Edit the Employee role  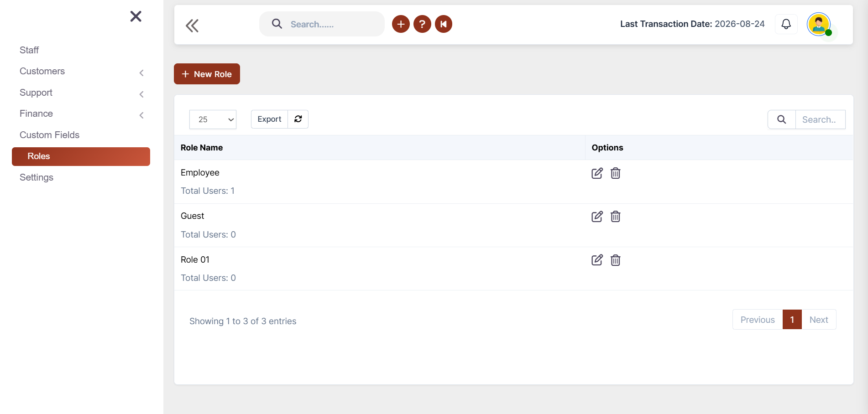(x=597, y=173)
